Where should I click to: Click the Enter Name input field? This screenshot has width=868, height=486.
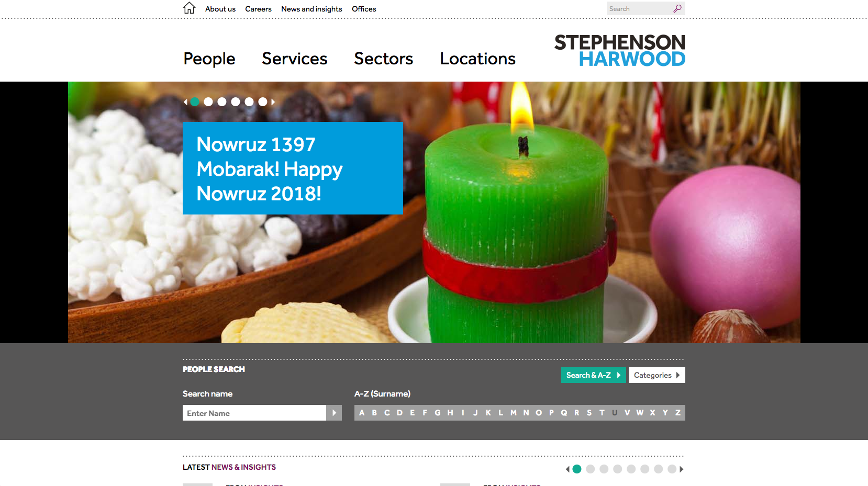click(x=254, y=413)
